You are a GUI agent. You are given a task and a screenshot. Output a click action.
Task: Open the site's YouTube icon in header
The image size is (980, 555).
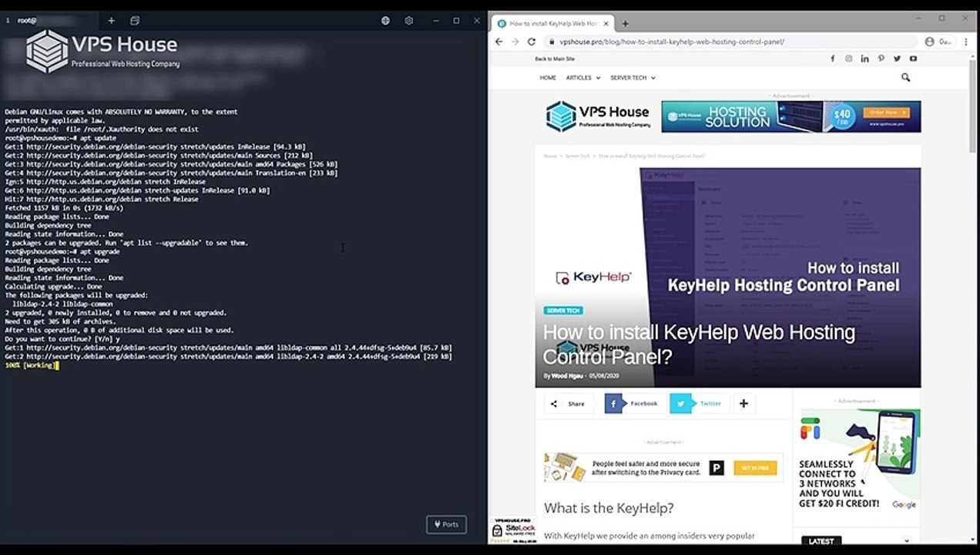913,59
